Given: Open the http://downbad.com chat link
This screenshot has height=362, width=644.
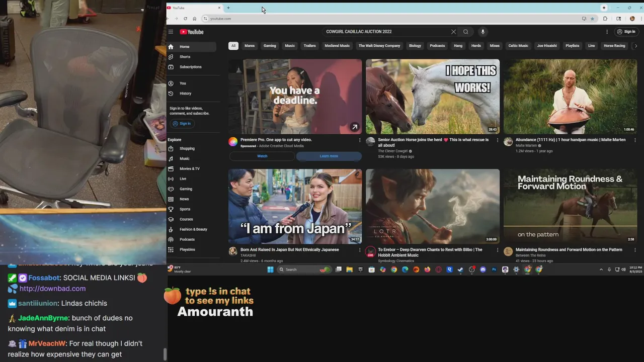Looking at the screenshot, I should click(52, 289).
